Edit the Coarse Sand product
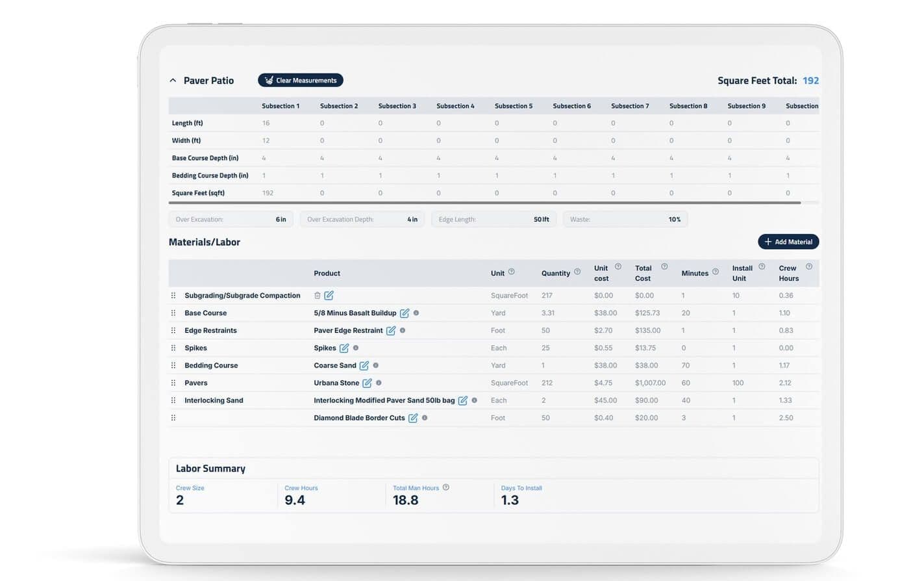924x581 pixels. click(x=364, y=366)
